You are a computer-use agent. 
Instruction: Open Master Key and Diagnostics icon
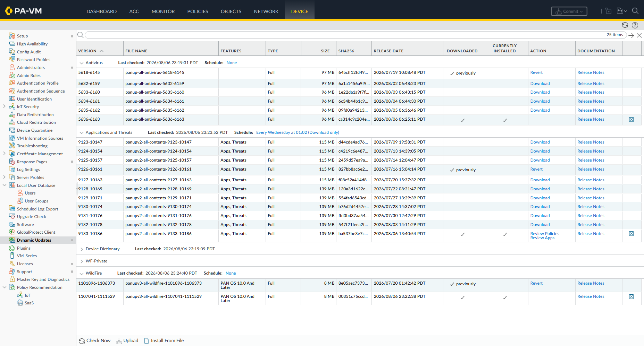coord(12,279)
